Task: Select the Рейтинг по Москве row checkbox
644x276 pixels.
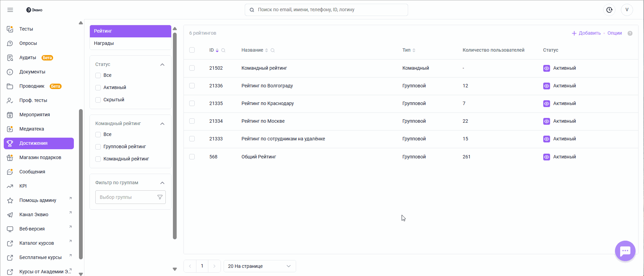Action: click(192, 121)
